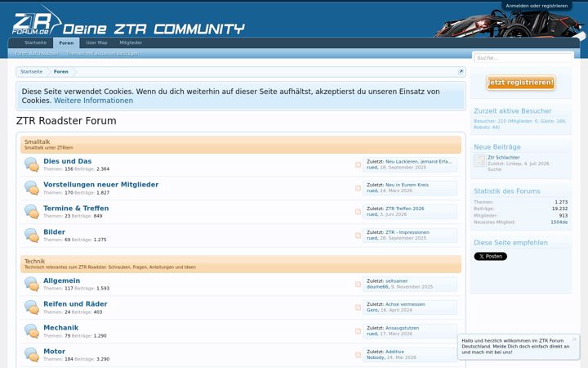The image size is (588, 368).
Task: Click the Allgemein forum bubble icon
Action: pos(32,285)
